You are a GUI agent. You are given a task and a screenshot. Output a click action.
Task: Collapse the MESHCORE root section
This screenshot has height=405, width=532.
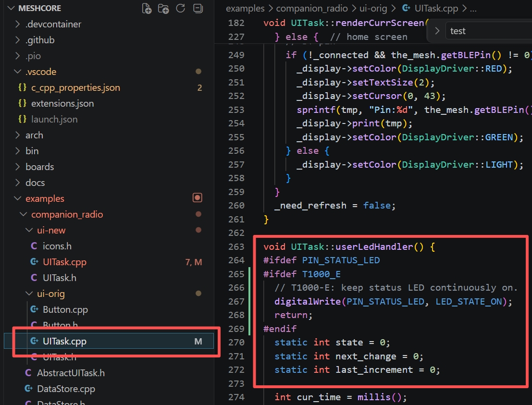pos(10,8)
